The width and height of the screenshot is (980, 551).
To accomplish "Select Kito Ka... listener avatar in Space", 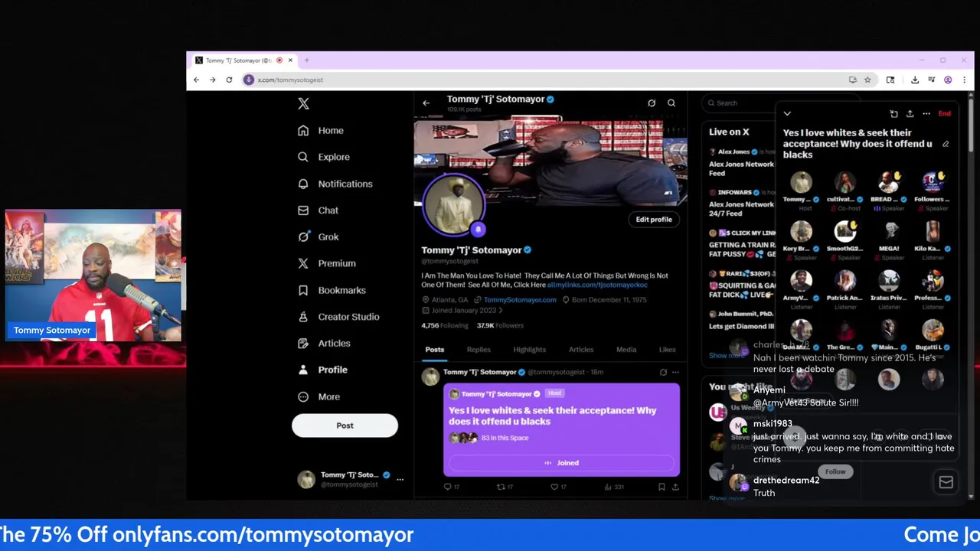I will pyautogui.click(x=933, y=231).
